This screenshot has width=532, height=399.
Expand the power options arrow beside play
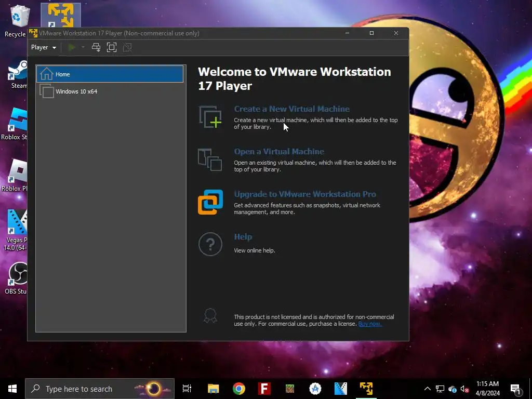click(x=83, y=47)
